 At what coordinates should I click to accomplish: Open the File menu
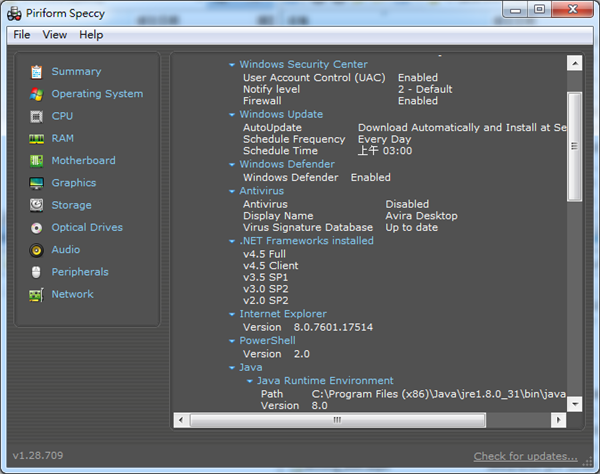coord(22,35)
